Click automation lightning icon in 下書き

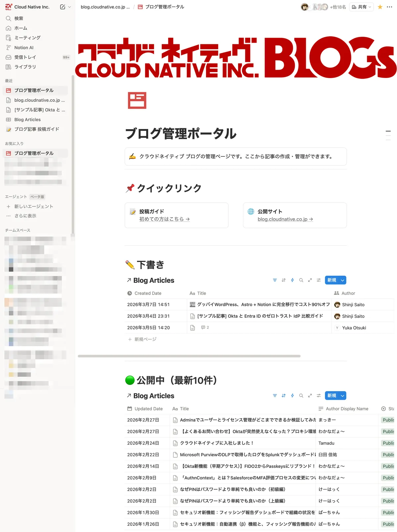pyautogui.click(x=292, y=280)
